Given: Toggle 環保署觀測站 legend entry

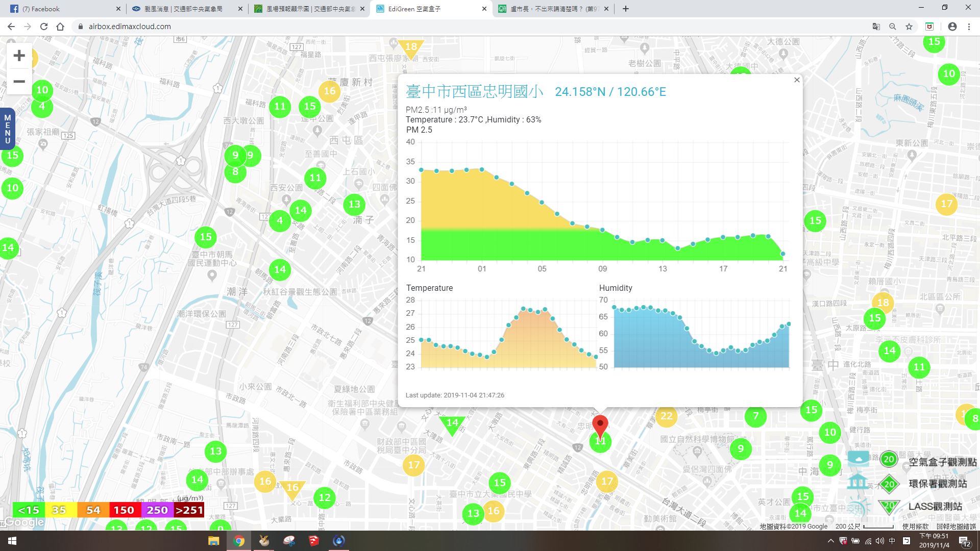Looking at the screenshot, I should [923, 484].
